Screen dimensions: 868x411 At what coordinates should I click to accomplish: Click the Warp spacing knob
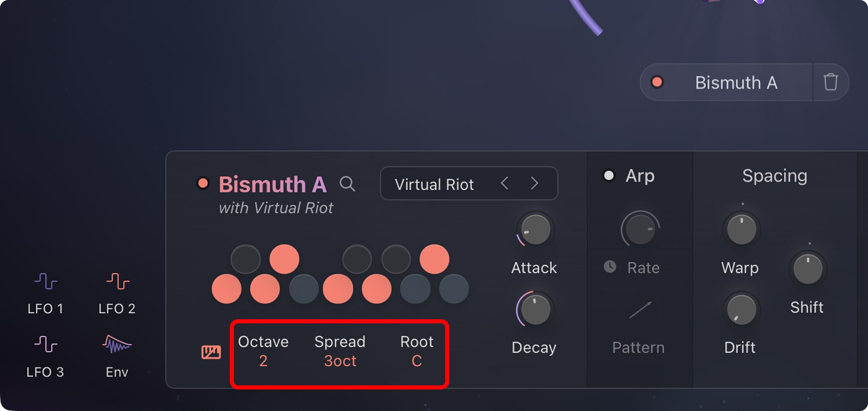point(742,229)
